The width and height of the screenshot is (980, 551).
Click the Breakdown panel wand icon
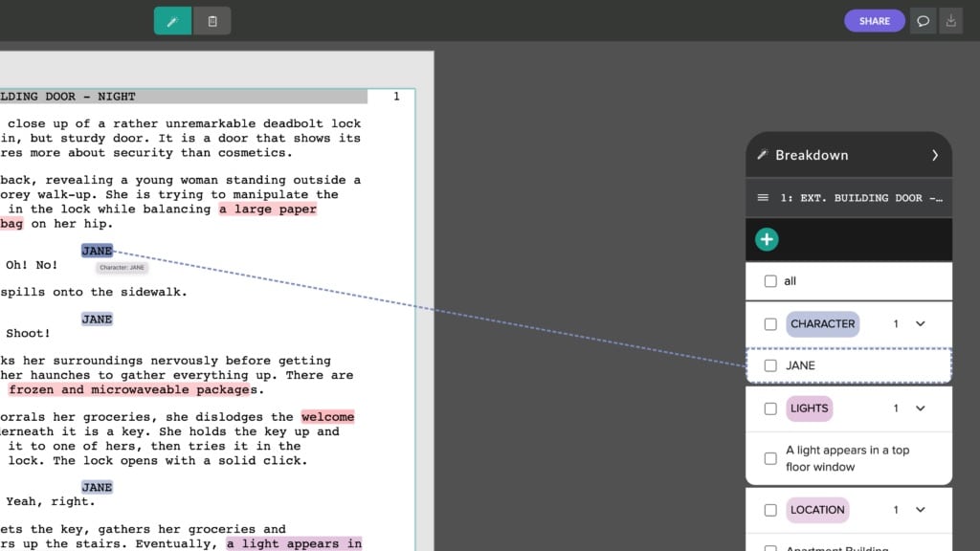[762, 155]
